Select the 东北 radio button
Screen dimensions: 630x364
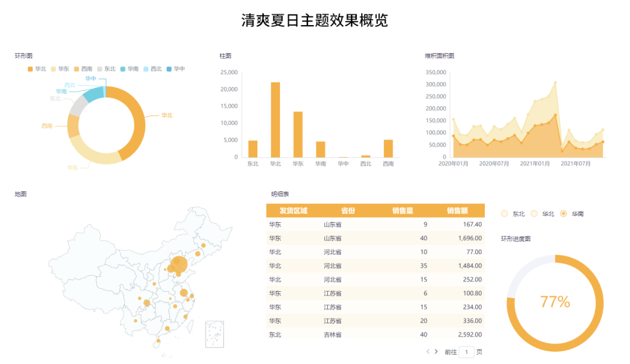(505, 213)
